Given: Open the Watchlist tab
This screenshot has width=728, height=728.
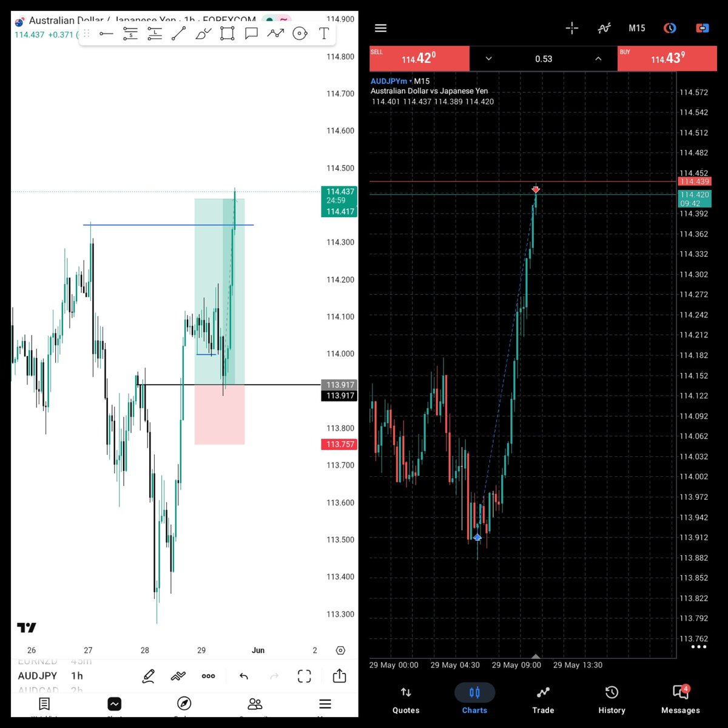Looking at the screenshot, I should click(44, 704).
